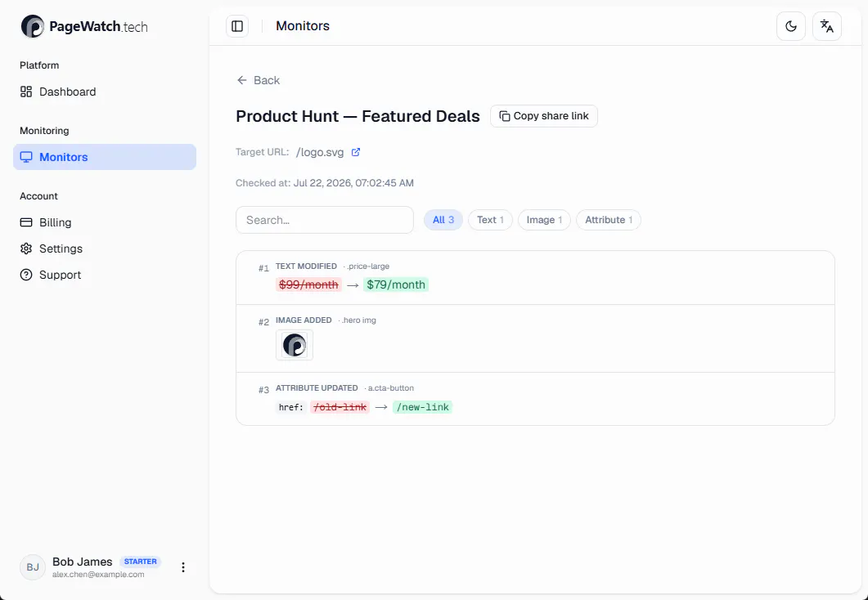Focus the Search input field

pos(325,220)
